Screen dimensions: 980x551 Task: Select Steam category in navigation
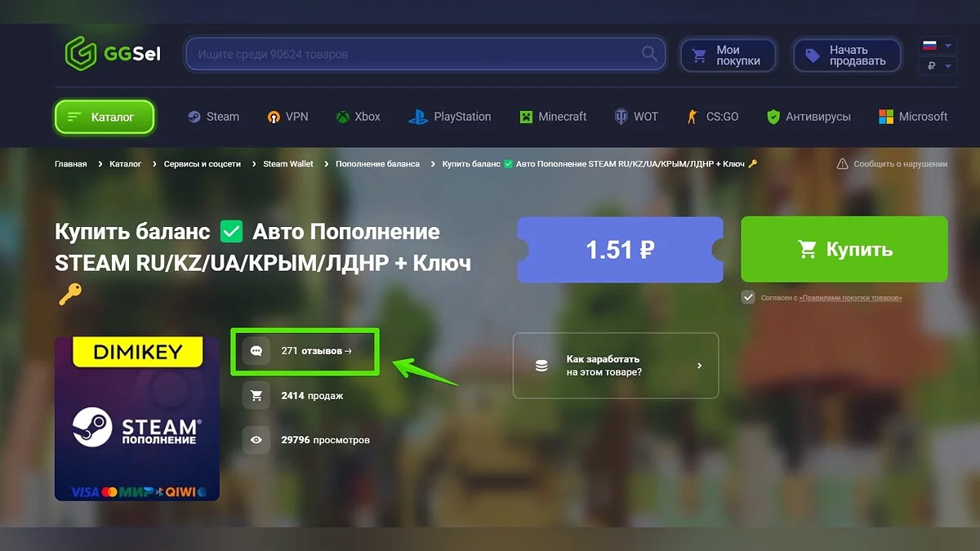pyautogui.click(x=213, y=117)
